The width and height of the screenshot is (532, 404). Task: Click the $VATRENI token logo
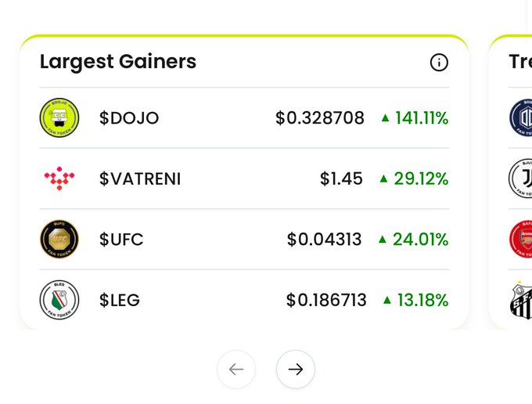click(59, 179)
